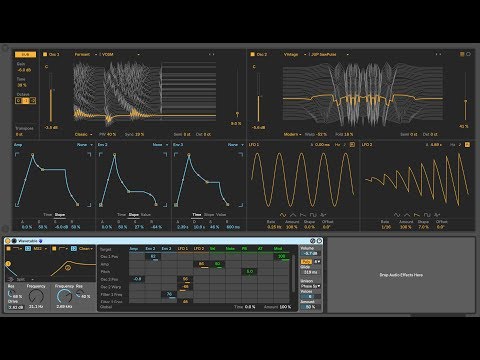480x360 pixels.
Task: Click the Global row label in mod matrix
Action: click(x=106, y=307)
